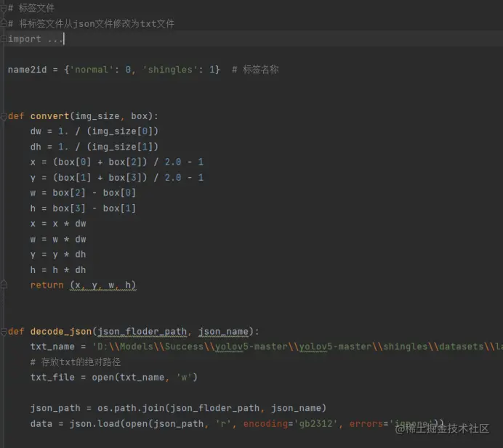Screen dimensions: 503x448
Task: Click the 'normal' string key
Action: click(x=92, y=70)
